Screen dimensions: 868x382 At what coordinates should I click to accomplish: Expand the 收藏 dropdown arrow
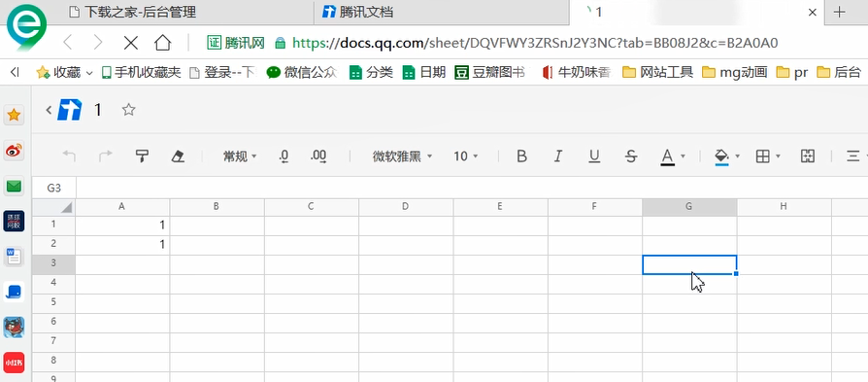click(89, 72)
